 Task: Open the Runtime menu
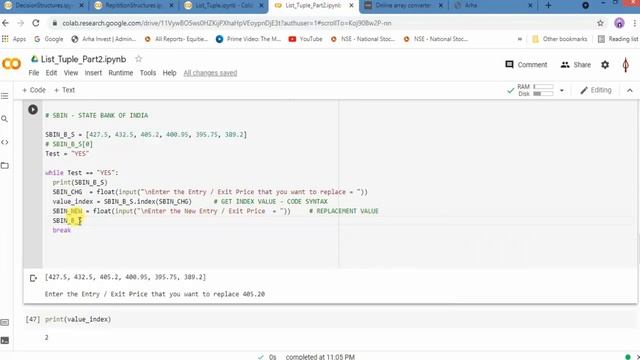click(x=120, y=73)
